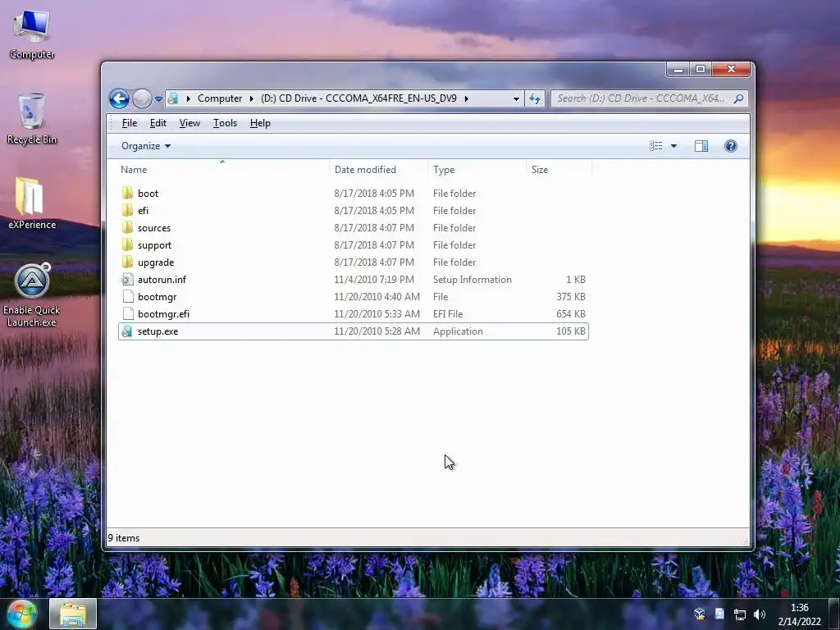
Task: Open the Help menu
Action: coord(260,123)
